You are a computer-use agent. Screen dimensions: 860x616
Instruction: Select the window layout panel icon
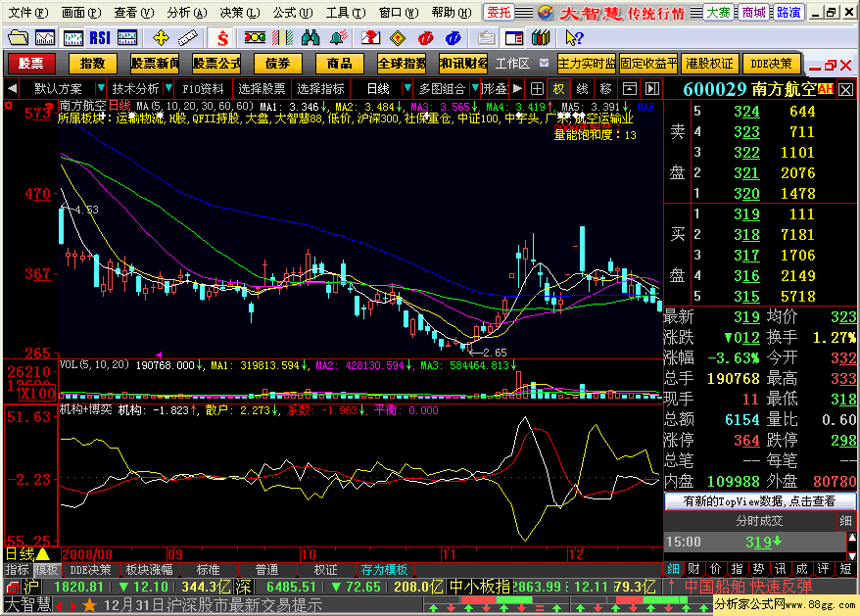pos(514,38)
